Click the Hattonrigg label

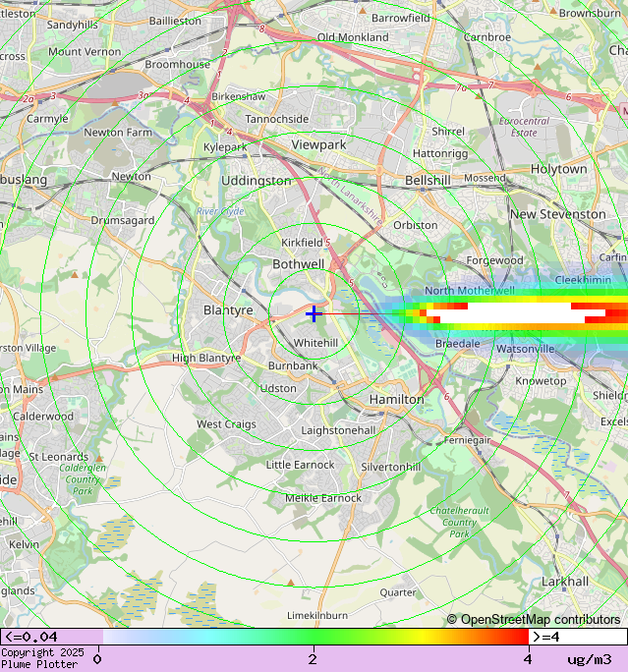pos(440,153)
